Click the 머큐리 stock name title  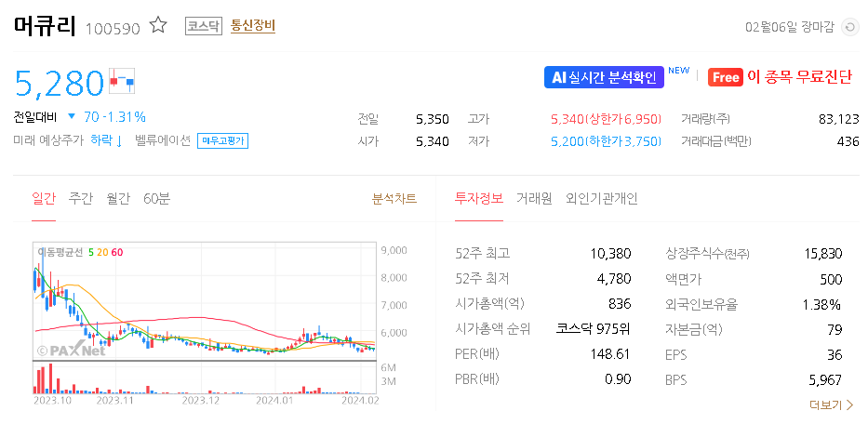tap(44, 25)
